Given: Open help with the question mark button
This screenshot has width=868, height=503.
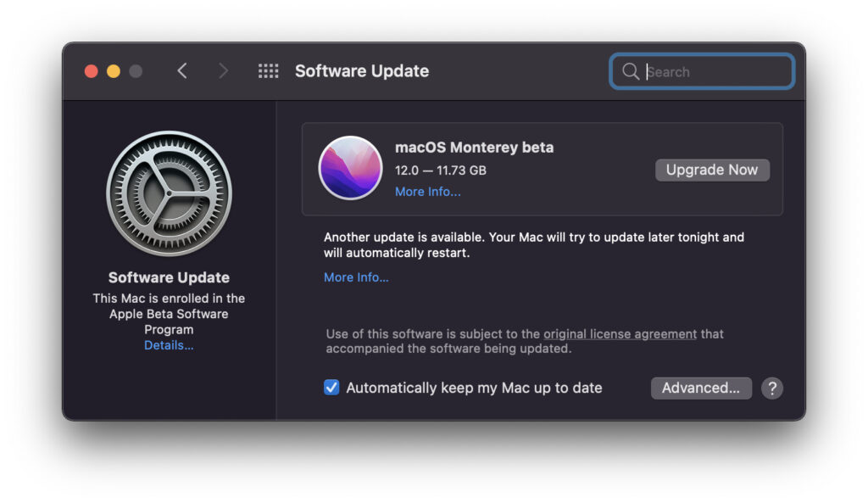Looking at the screenshot, I should pos(771,388).
